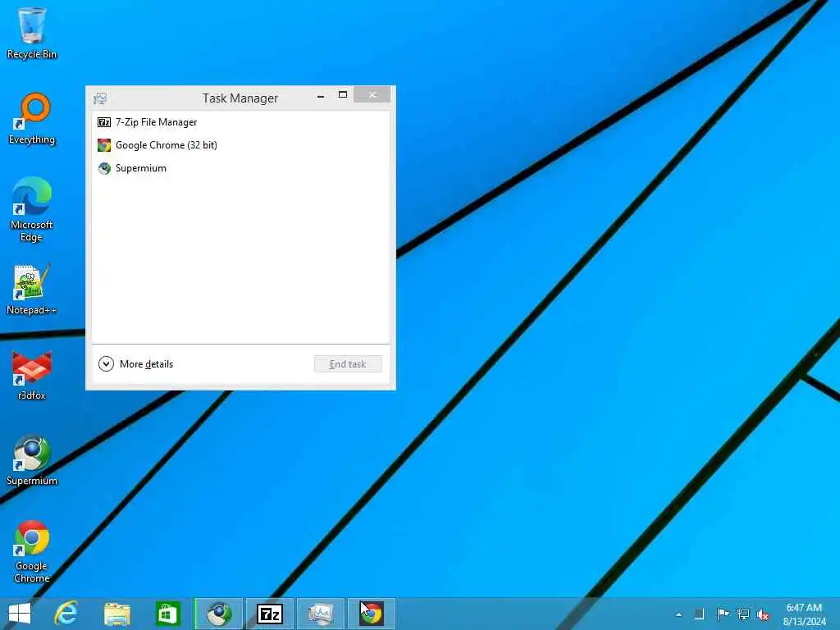Select the Google Chrome desktop shortcut
The height and width of the screenshot is (630, 840).
32,551
